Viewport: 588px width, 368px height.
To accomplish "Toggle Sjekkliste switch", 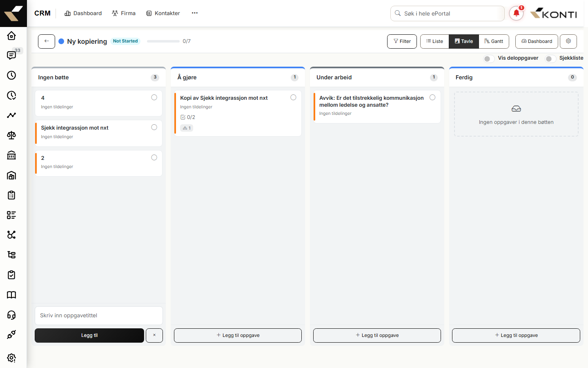I will tap(550, 59).
